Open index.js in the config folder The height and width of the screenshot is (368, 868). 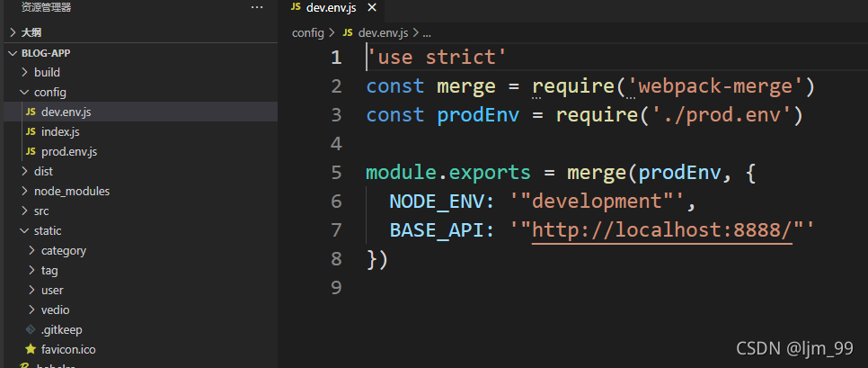pos(140,132)
